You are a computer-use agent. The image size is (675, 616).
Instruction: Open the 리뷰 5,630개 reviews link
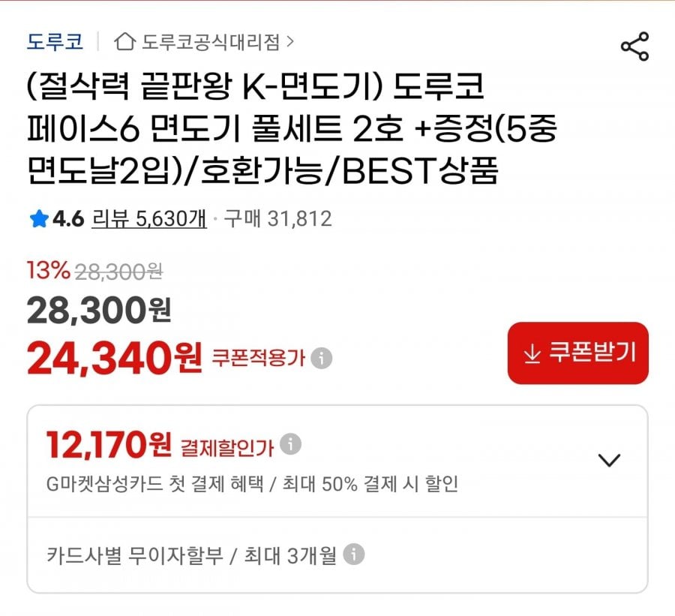click(148, 219)
